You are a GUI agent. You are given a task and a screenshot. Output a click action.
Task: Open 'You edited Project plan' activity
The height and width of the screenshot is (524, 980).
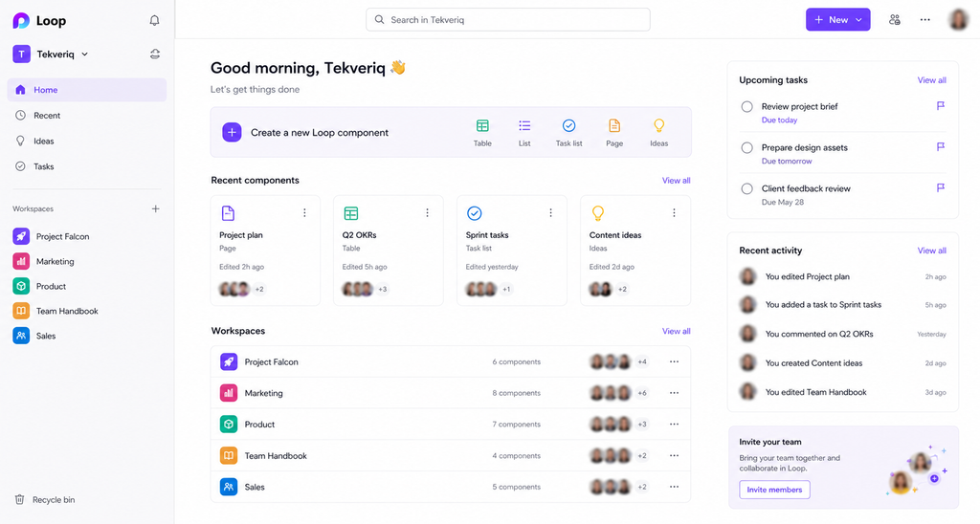(x=842, y=276)
